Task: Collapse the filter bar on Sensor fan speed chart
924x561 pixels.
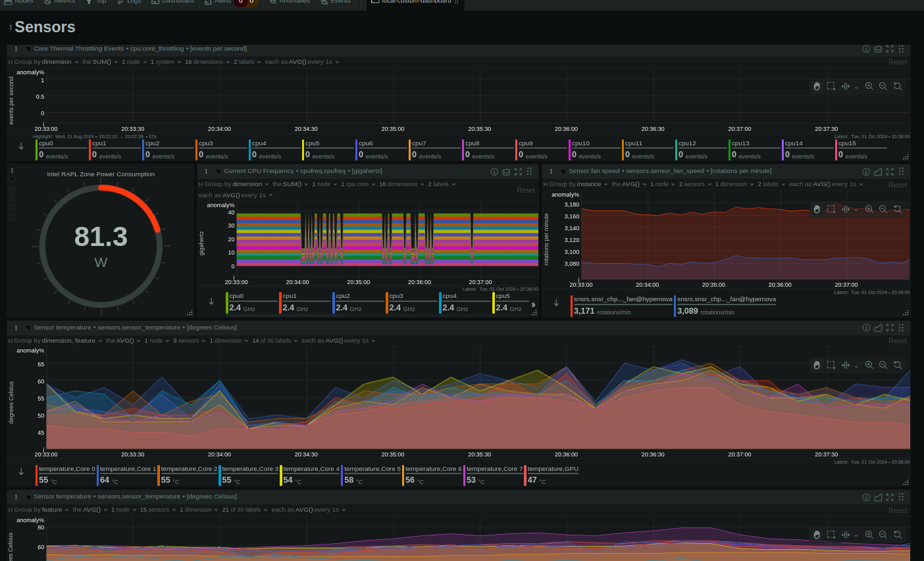Action: (545, 184)
